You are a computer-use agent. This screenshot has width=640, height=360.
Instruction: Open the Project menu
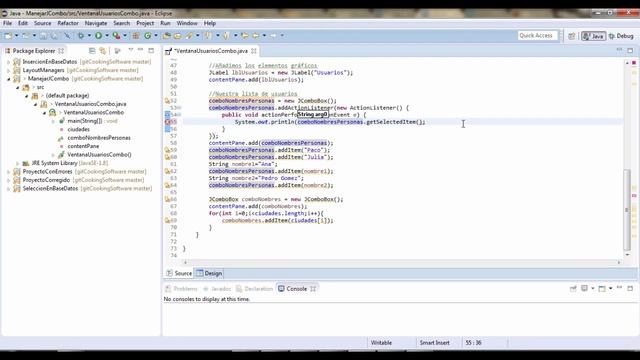pyautogui.click(x=145, y=23)
